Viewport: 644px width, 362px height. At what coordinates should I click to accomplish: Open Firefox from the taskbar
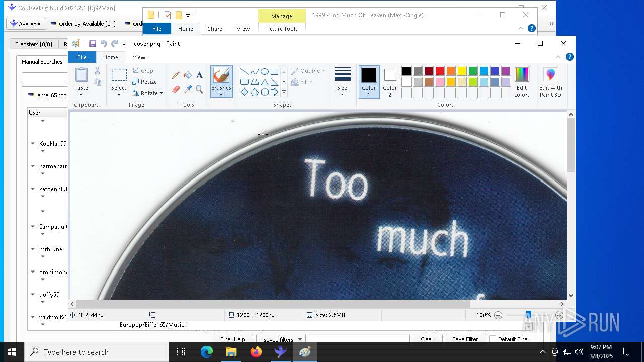point(256,352)
